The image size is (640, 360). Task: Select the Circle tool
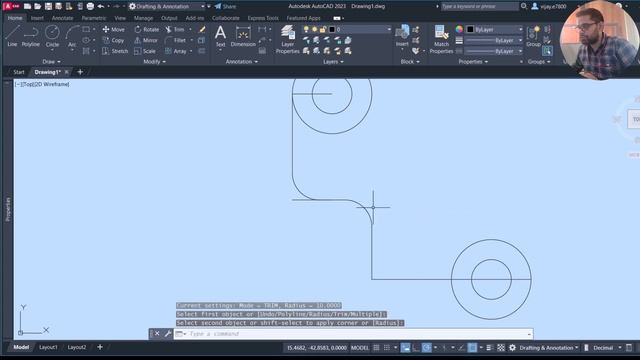pos(52,36)
